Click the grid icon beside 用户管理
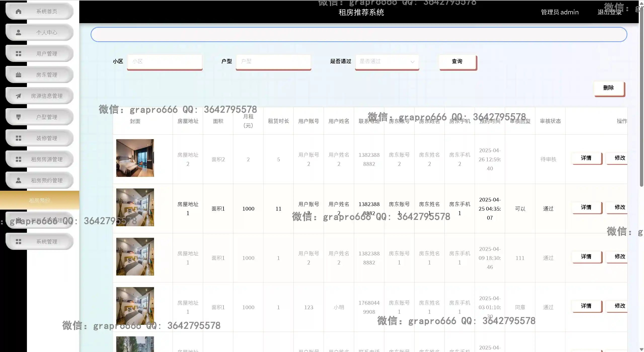This screenshot has width=644, height=352. click(x=18, y=54)
